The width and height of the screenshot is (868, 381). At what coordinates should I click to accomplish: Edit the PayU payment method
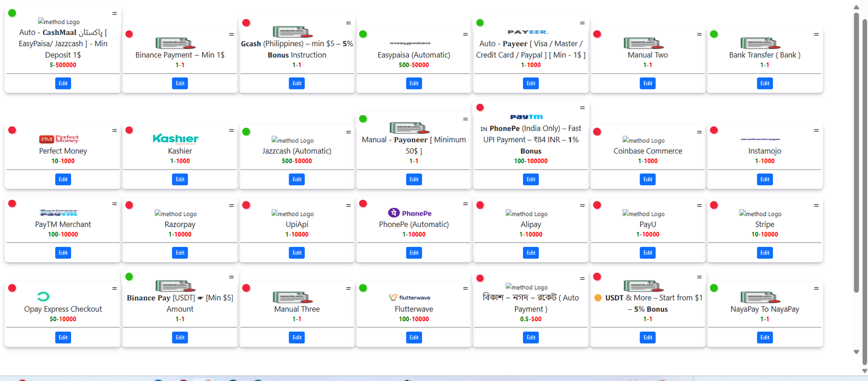(648, 252)
